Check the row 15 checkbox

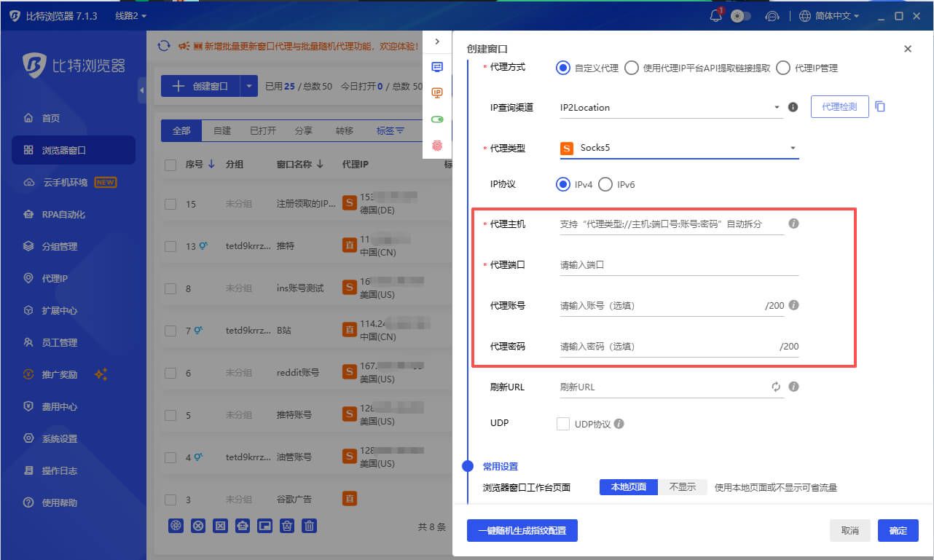click(x=170, y=205)
